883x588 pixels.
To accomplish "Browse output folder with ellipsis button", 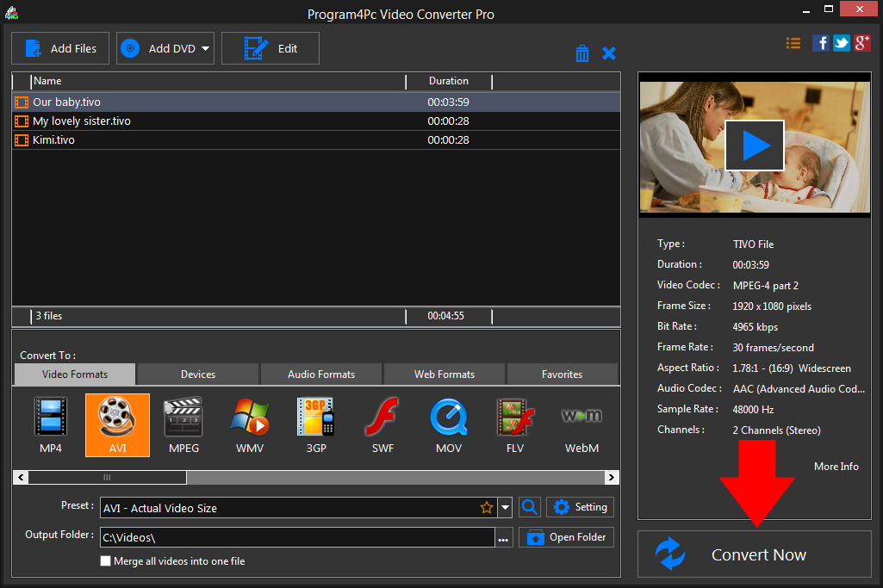I will (x=503, y=538).
